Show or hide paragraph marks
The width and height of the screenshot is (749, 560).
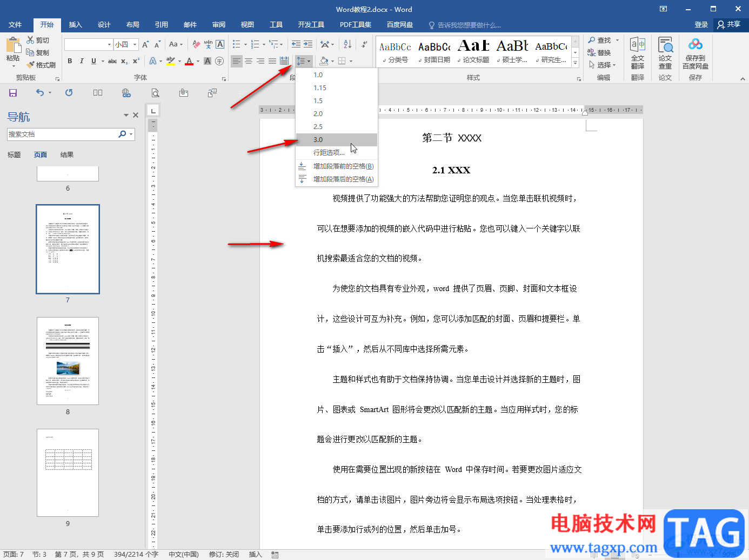pos(365,44)
